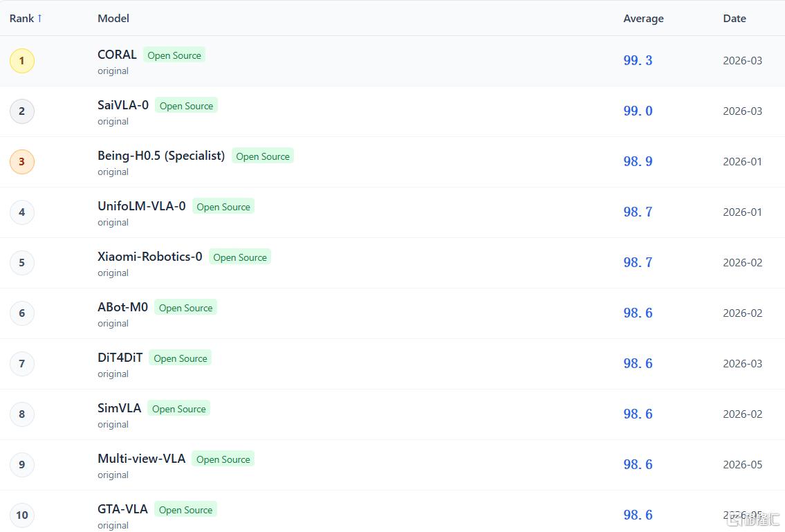Click the rank 1 gold badge
This screenshot has height=532, width=785.
coord(22,61)
